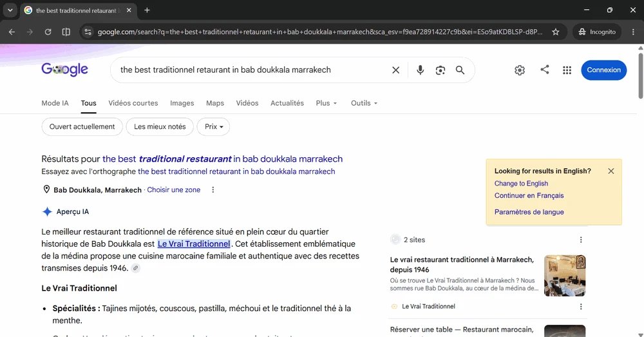This screenshot has width=644, height=337.
Task: Share the search results
Action: [x=545, y=70]
